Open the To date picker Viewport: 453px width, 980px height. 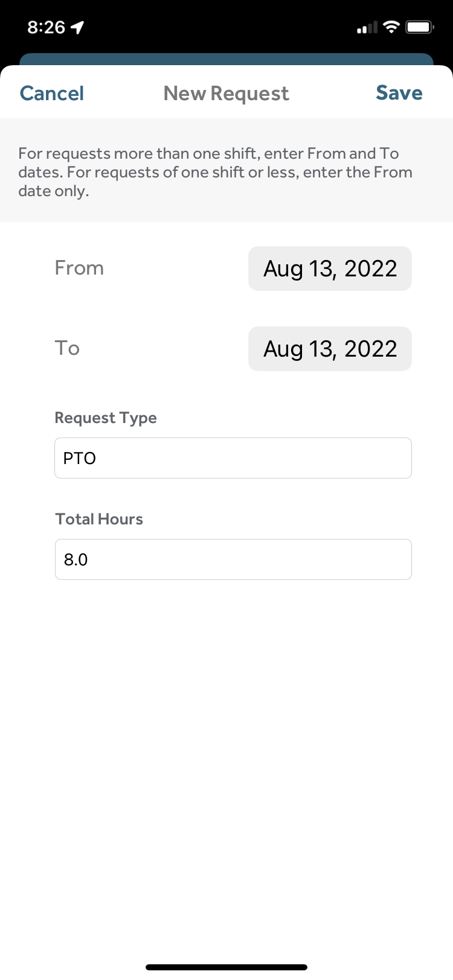click(330, 349)
